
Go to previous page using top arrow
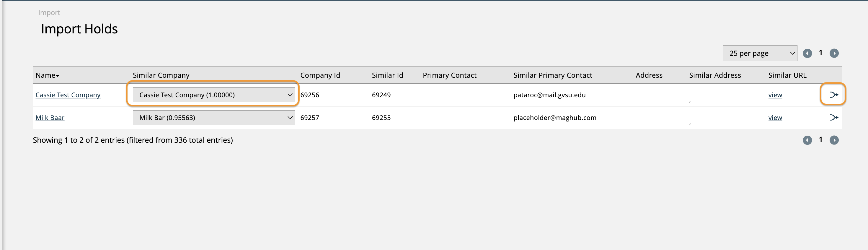[807, 53]
